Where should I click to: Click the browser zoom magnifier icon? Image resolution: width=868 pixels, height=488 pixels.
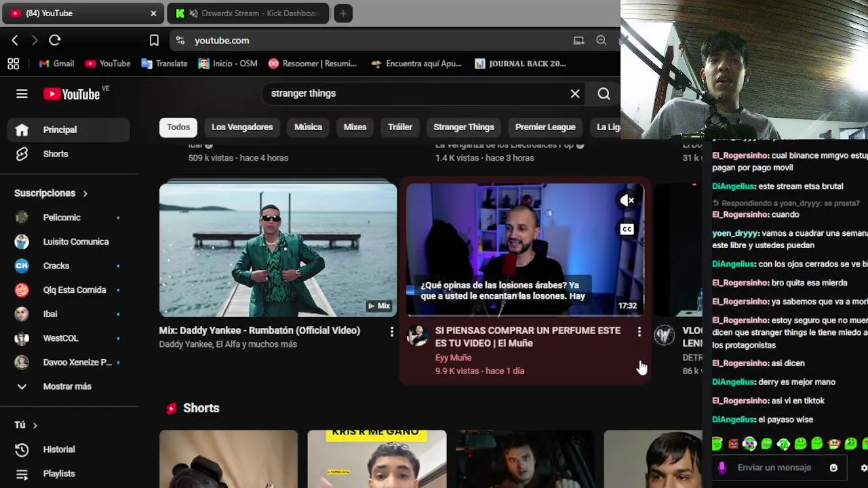601,41
